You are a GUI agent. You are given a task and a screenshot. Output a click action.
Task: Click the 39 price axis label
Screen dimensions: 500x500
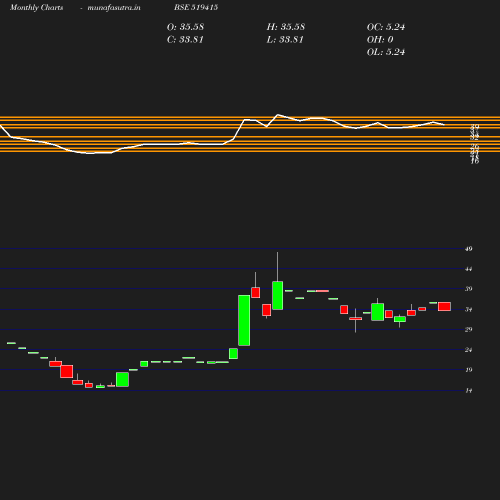(x=469, y=289)
